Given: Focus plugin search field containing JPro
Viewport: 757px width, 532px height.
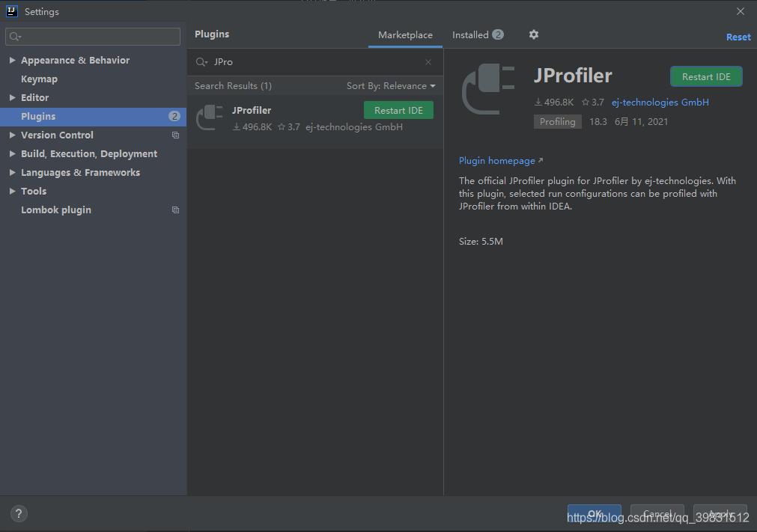Looking at the screenshot, I should [314, 62].
